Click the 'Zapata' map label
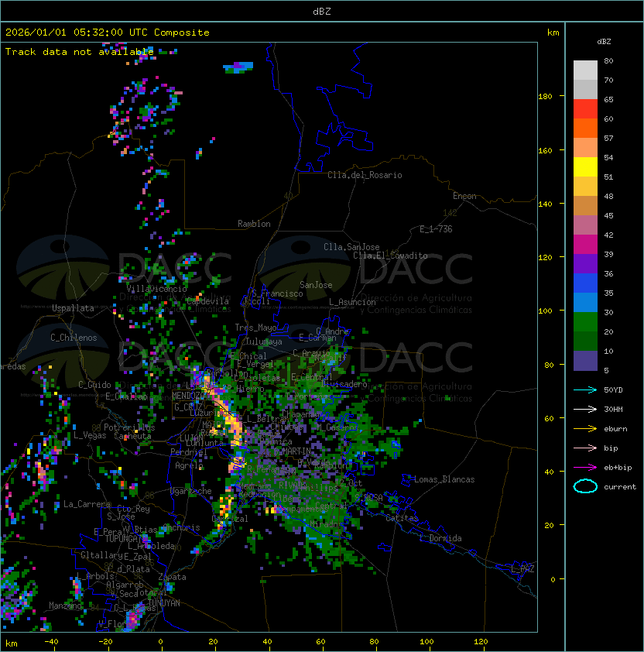This screenshot has height=652, width=644. 172,577
